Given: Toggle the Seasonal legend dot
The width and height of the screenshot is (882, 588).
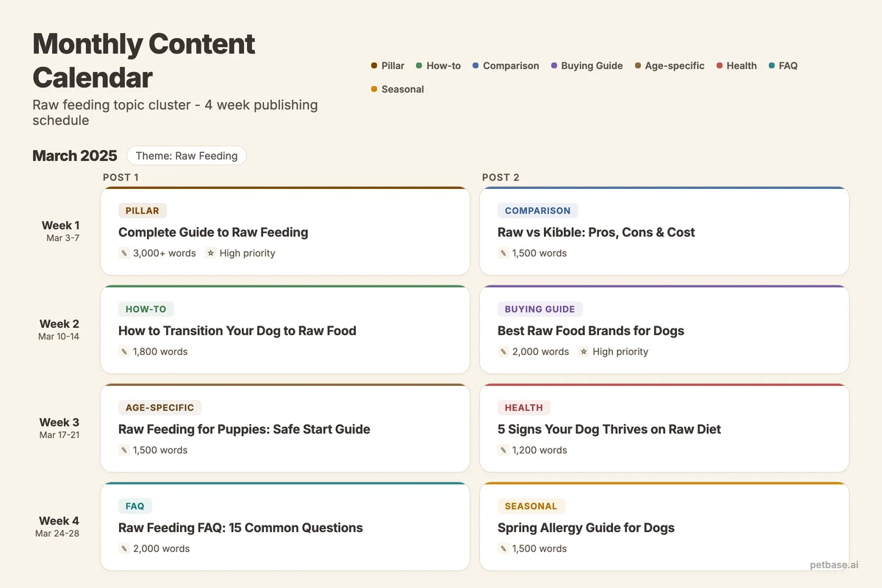Looking at the screenshot, I should pos(373,89).
